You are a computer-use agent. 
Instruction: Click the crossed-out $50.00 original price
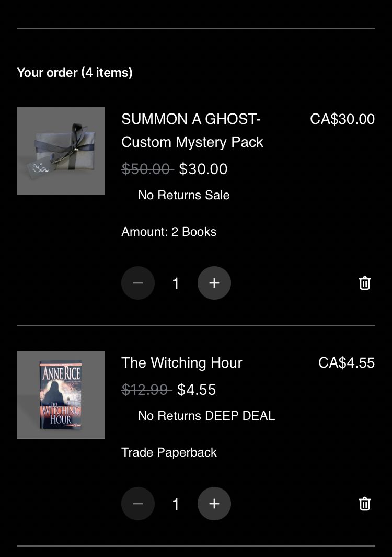click(x=146, y=169)
